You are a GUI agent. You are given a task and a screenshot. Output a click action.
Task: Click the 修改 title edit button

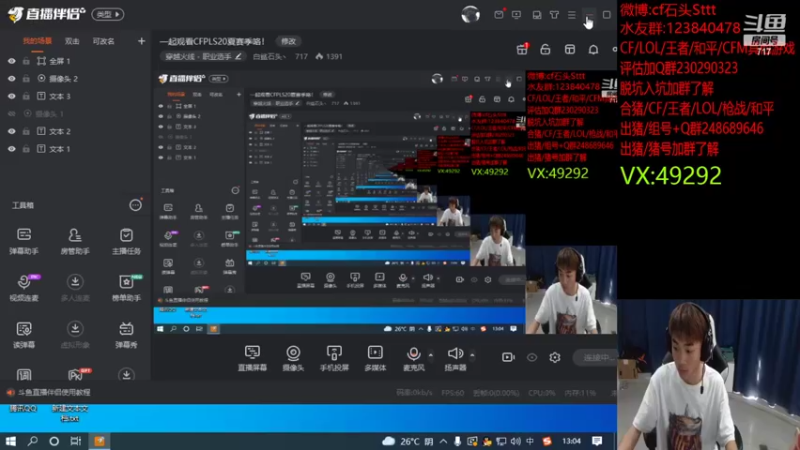(x=288, y=41)
